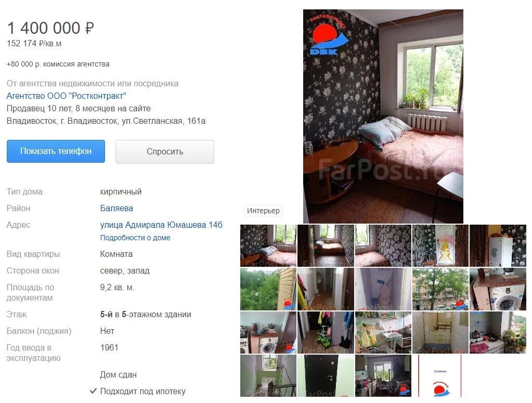
Task: Select thumbnail with white refrigerator
Action: point(498,245)
